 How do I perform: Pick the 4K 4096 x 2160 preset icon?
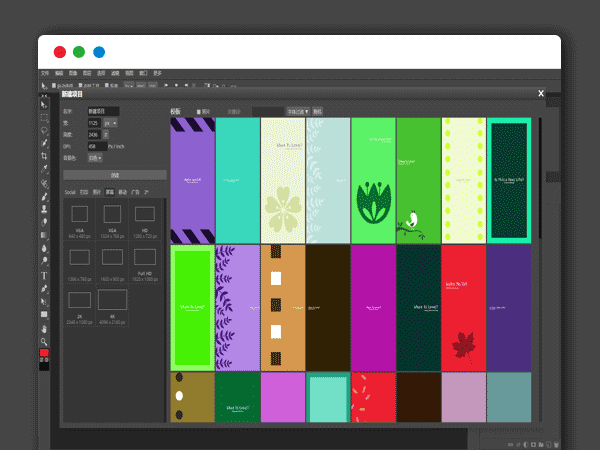pos(112,299)
